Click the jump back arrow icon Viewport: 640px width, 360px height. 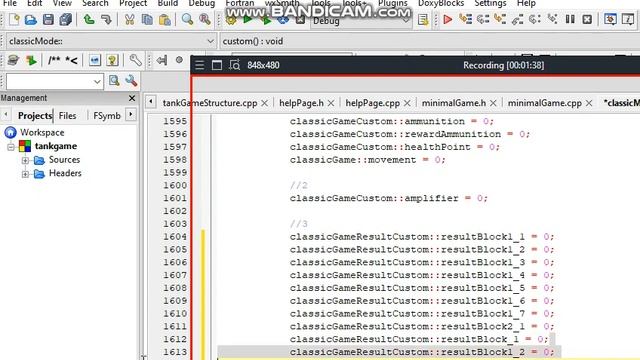162,60
